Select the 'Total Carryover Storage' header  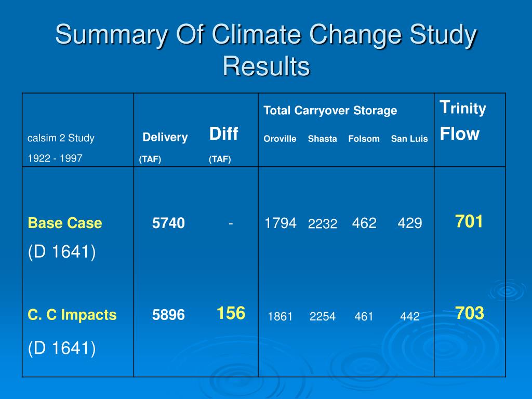click(x=330, y=111)
